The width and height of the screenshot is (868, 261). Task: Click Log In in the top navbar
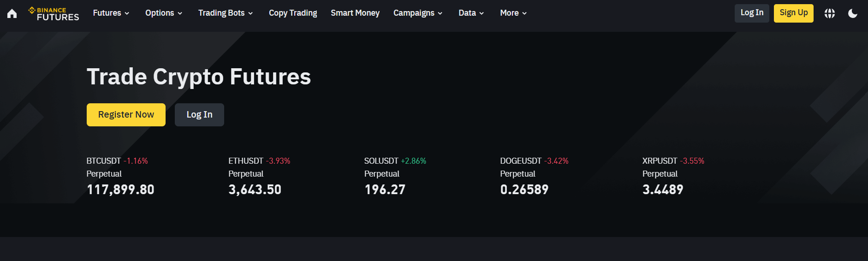coord(751,13)
